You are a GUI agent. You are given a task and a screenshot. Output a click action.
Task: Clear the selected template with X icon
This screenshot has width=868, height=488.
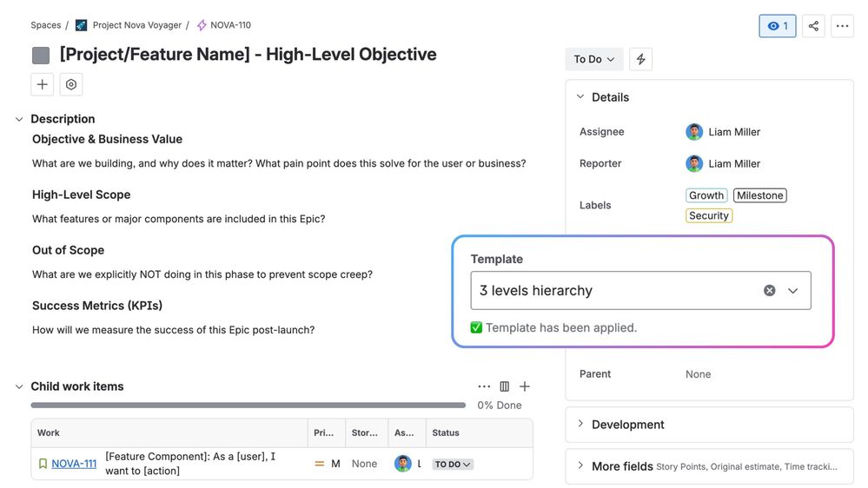(x=770, y=291)
